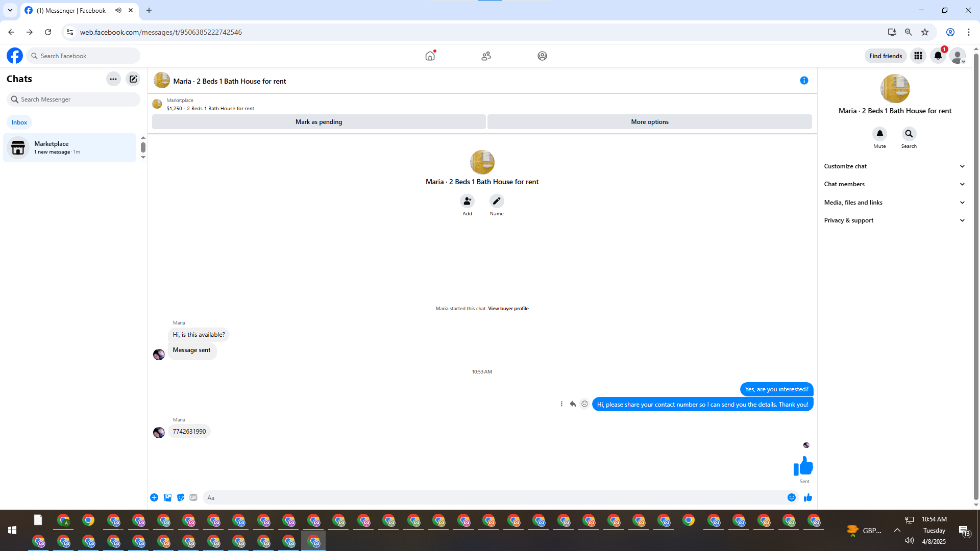This screenshot has height=551, width=980.
Task: Open Marketplace chat thread in list
Action: click(70, 147)
